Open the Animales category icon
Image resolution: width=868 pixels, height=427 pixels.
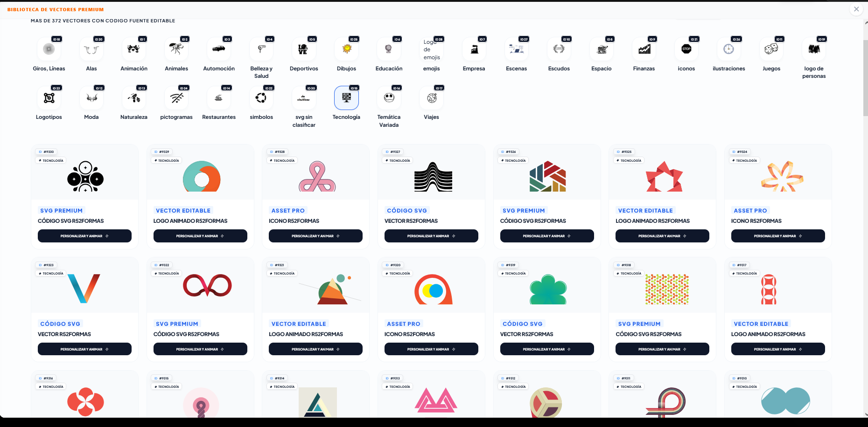(176, 49)
